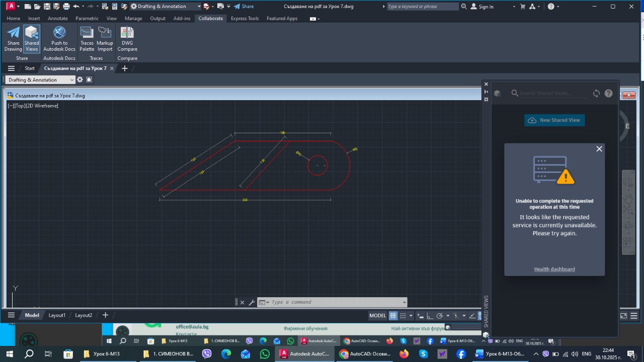This screenshot has width=644, height=362.
Task: Open Push to Autodesk Docs
Action: pyautogui.click(x=59, y=39)
